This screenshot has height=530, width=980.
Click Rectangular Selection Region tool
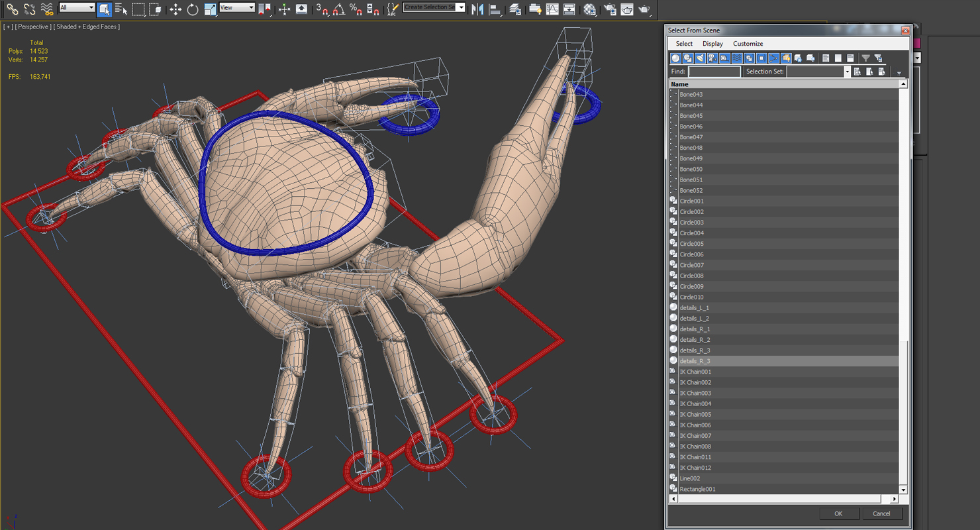coord(138,9)
